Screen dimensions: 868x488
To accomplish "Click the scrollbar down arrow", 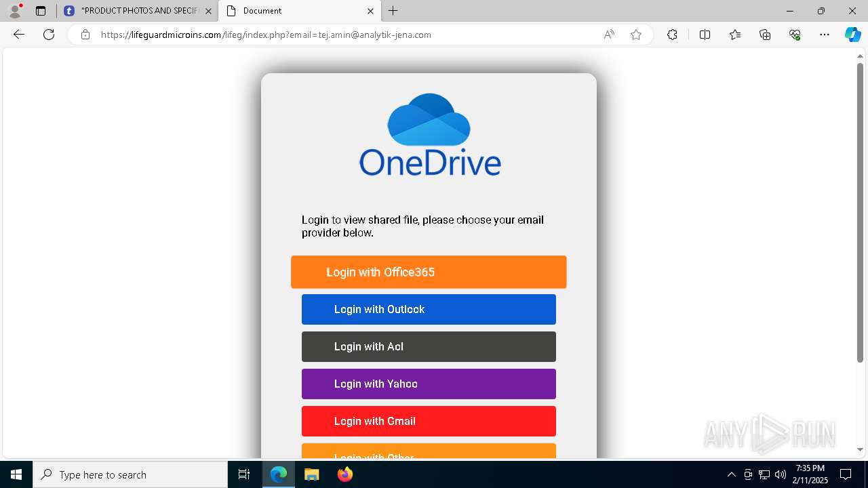I will pyautogui.click(x=861, y=449).
